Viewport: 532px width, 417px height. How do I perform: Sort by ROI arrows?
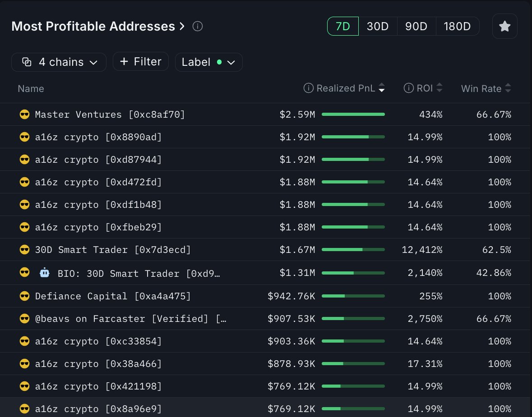439,88
